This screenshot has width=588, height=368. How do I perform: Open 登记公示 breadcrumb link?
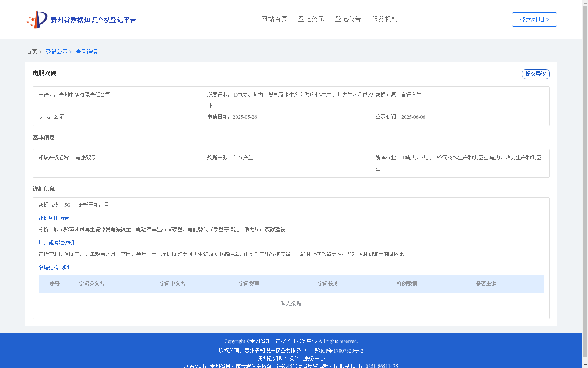56,52
